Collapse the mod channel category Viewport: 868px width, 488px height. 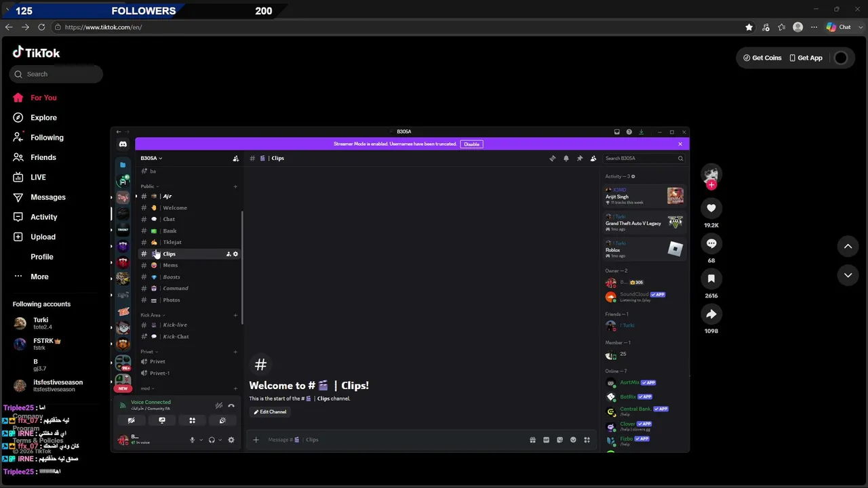click(147, 389)
